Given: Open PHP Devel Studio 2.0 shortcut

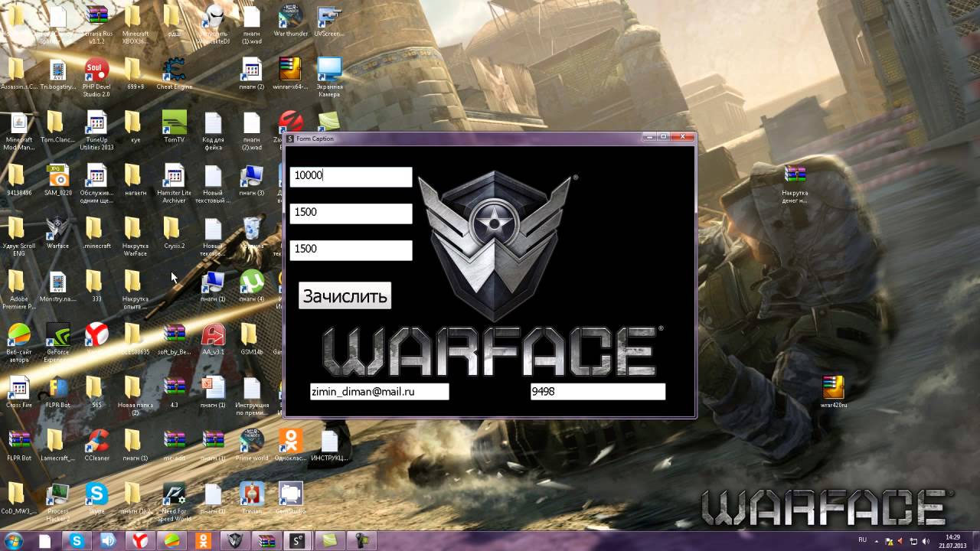Looking at the screenshot, I should tap(96, 78).
